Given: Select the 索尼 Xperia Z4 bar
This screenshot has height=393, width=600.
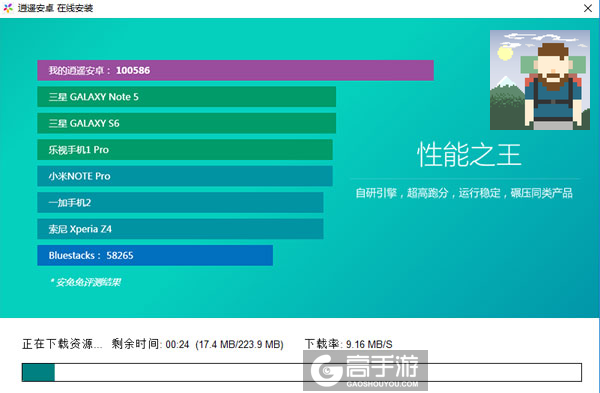Looking at the screenshot, I should point(180,229).
